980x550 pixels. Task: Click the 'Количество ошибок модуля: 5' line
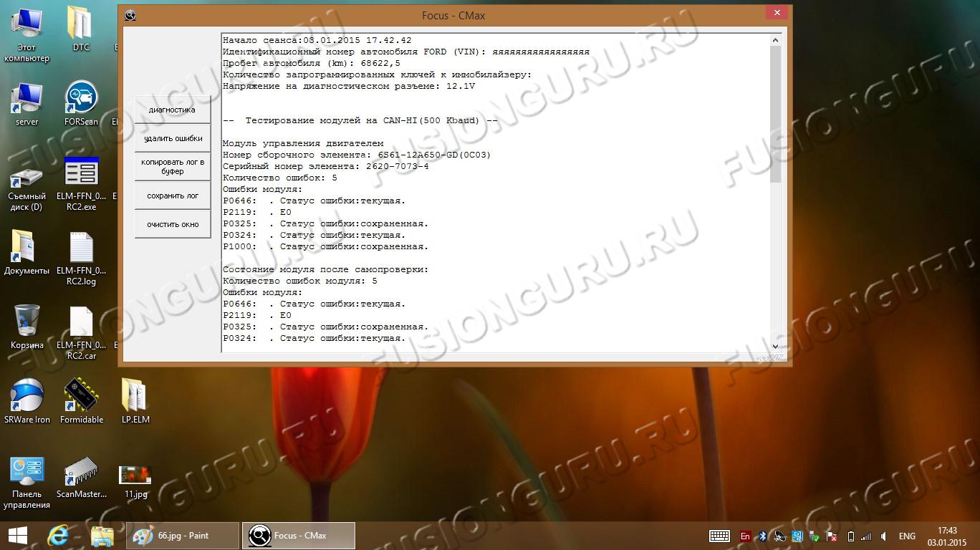point(300,281)
